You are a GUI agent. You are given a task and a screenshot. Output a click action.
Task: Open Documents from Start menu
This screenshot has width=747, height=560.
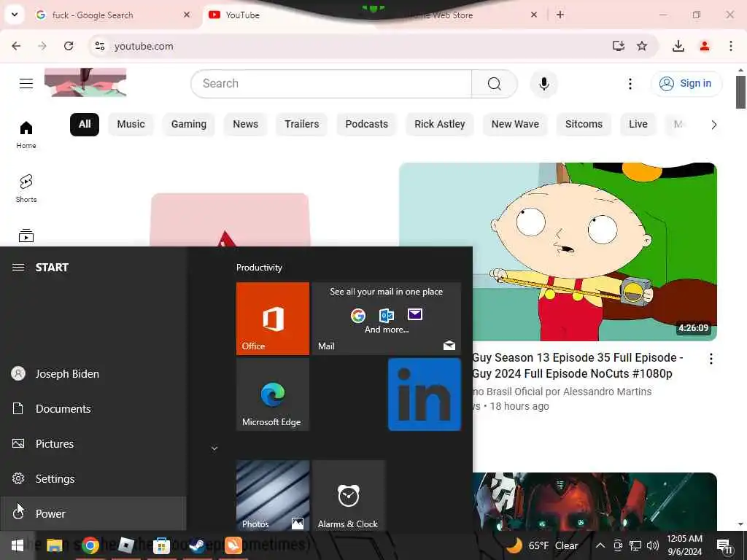point(93,408)
